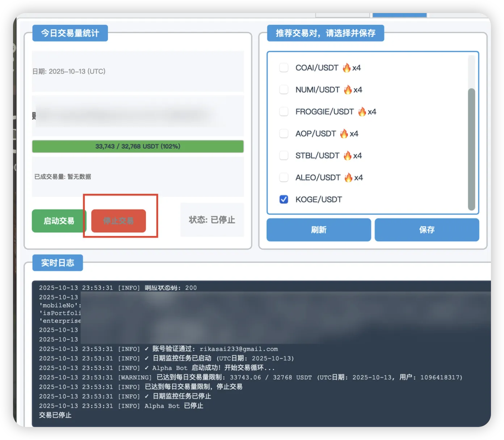The height and width of the screenshot is (440, 504).
Task: Click the flame icon beside ALEO/USDT
Action: tap(348, 178)
